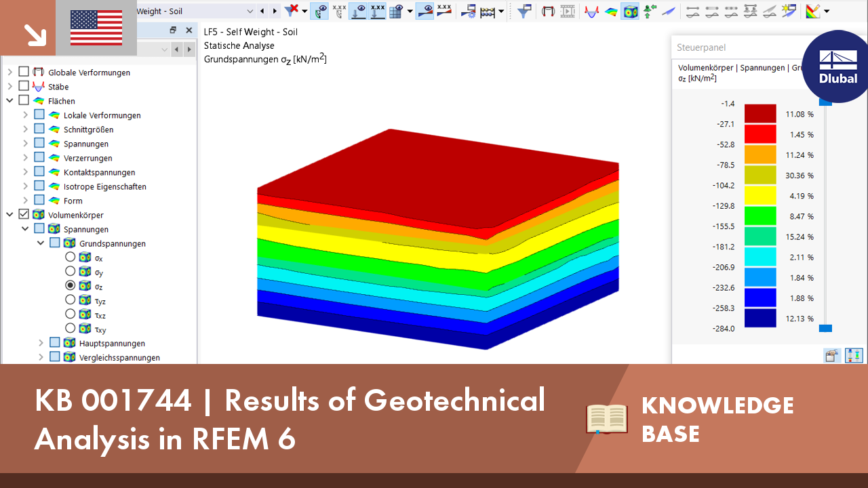Screen dimensions: 868x488
Task: Select Schnittgrößen in the tree
Action: click(x=89, y=129)
